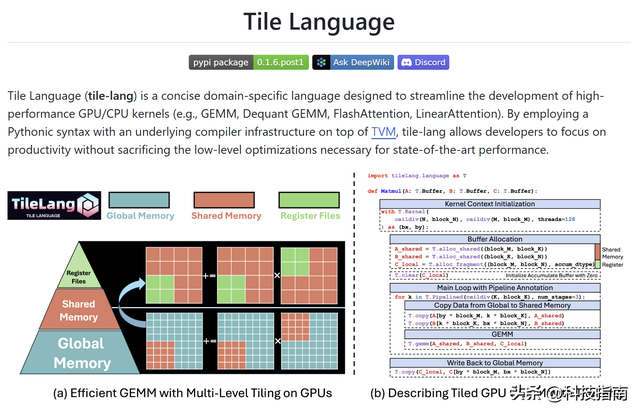Image resolution: width=640 pixels, height=413 pixels.
Task: Click the 'T.clear(C_local)' code line
Action: pyautogui.click(x=421, y=275)
